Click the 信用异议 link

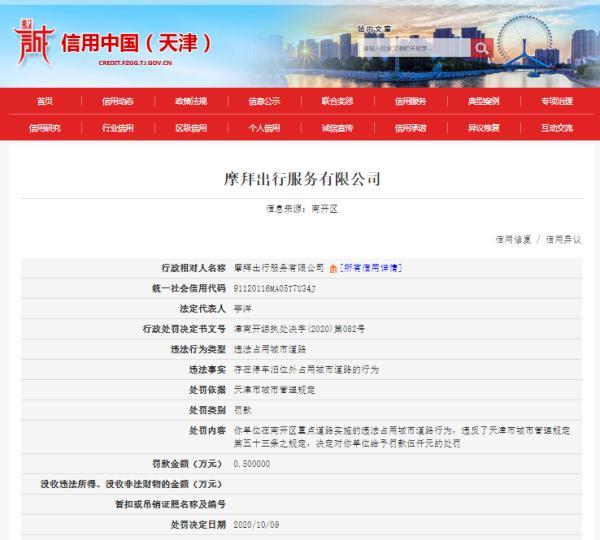[563, 240]
